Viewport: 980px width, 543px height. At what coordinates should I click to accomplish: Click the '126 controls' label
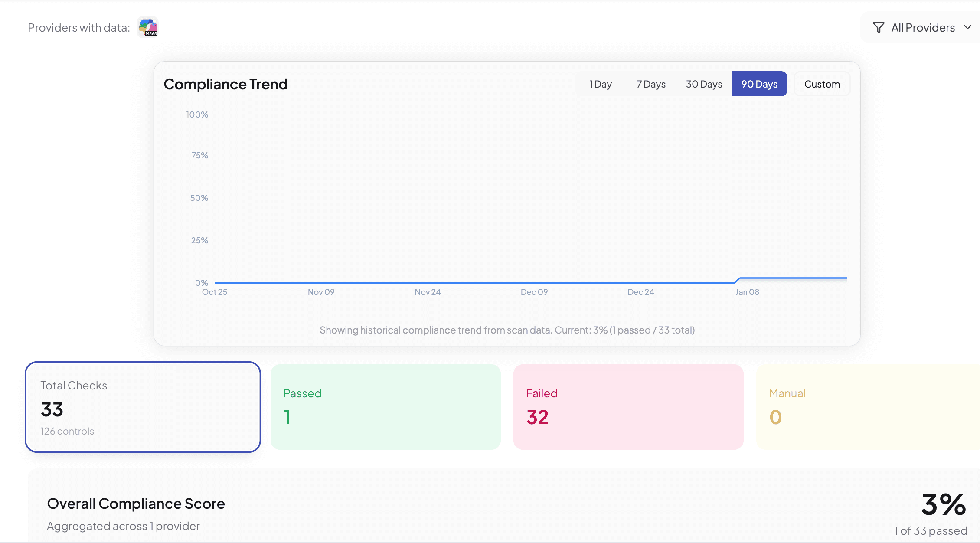[x=67, y=431]
